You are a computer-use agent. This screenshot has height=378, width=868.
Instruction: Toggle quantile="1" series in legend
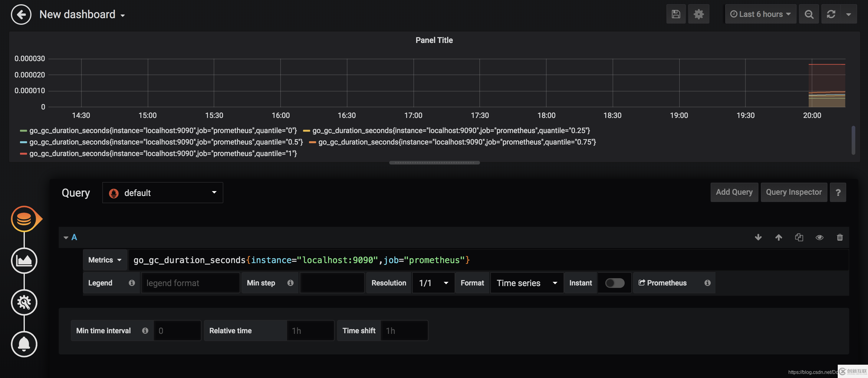pyautogui.click(x=163, y=154)
